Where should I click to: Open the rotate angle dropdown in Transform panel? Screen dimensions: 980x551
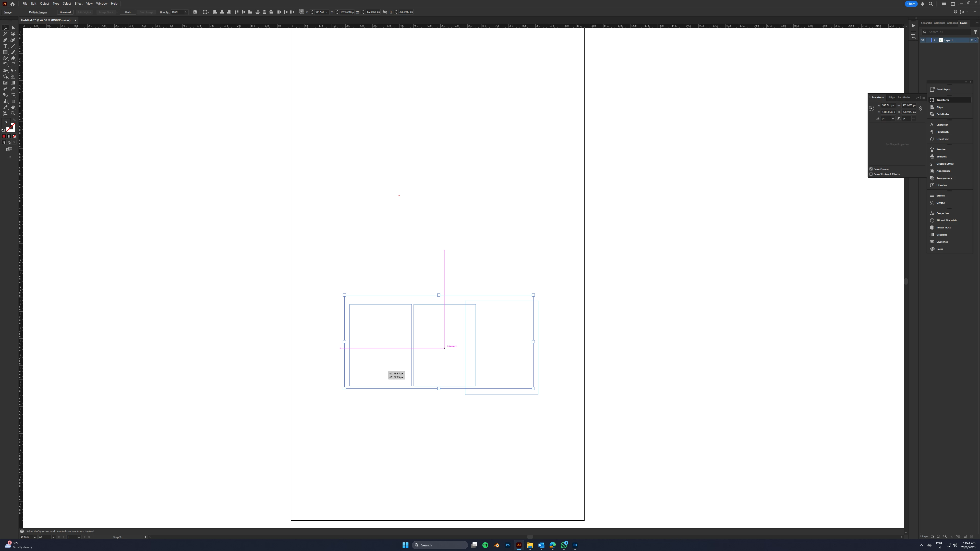pyautogui.click(x=892, y=119)
